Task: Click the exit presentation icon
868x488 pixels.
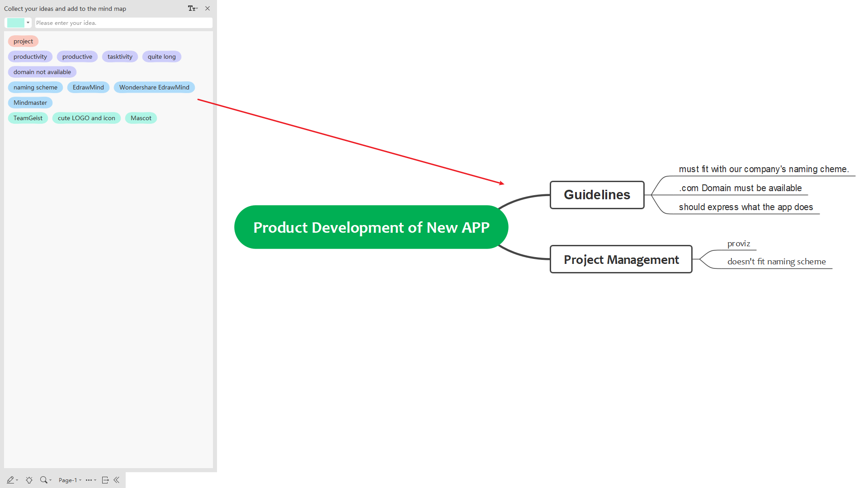Action: pos(105,480)
